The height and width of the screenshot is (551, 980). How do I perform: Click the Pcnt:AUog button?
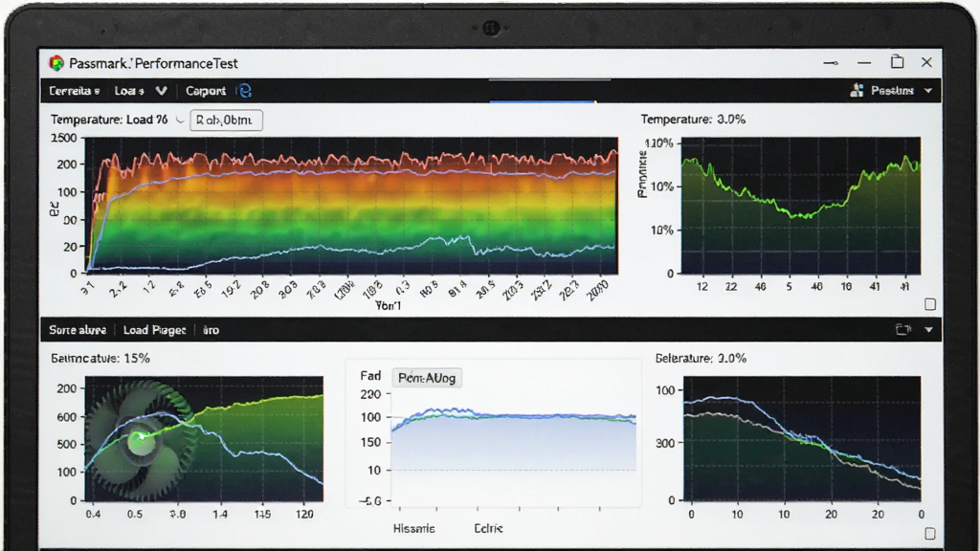[427, 378]
